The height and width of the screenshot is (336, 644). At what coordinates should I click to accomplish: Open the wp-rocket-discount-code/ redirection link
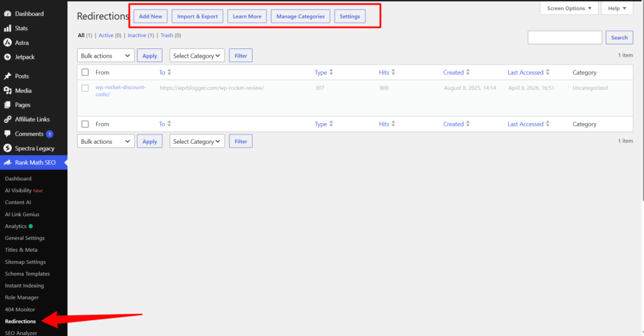pyautogui.click(x=120, y=90)
